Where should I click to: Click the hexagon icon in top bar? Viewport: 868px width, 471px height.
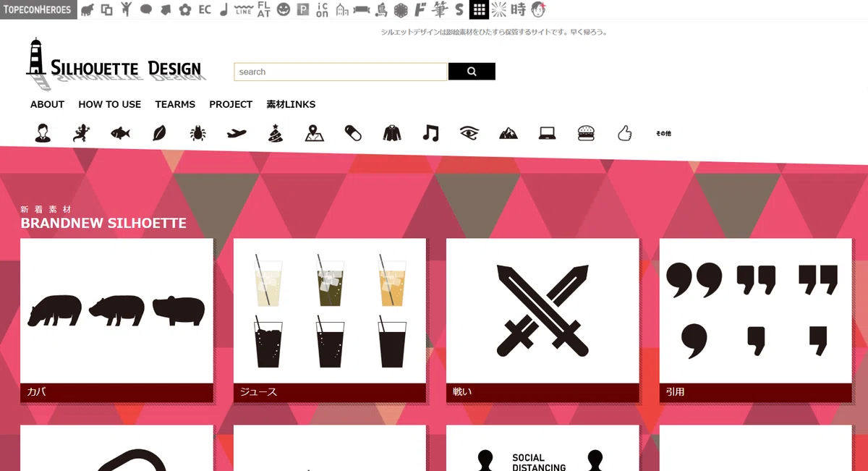click(401, 9)
